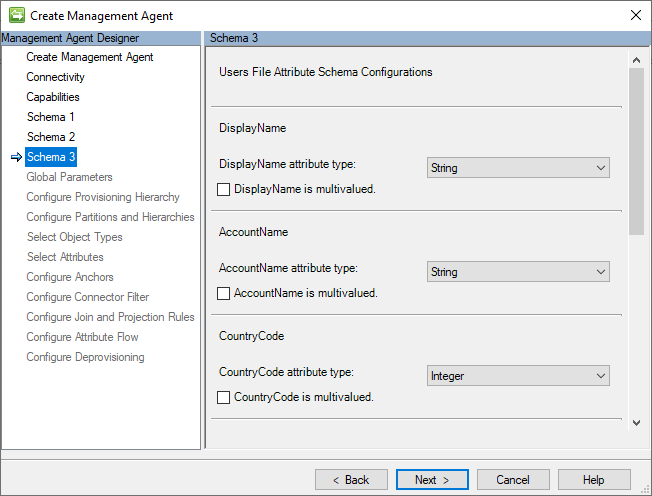
Task: Select Schema 2 in the designer list
Action: [x=51, y=137]
